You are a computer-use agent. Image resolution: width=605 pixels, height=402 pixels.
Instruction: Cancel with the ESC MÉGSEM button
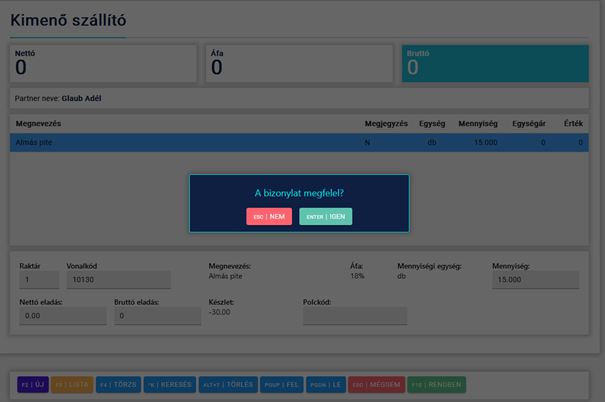tap(377, 384)
